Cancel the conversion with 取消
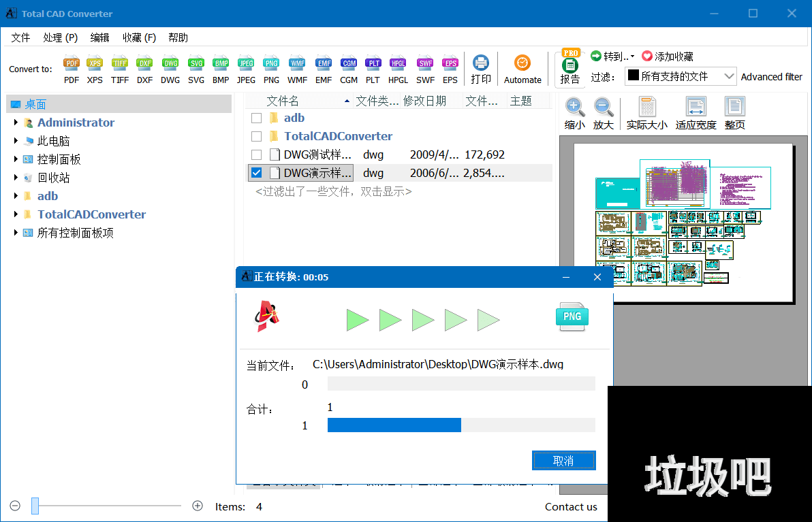This screenshot has width=812, height=522. (563, 460)
